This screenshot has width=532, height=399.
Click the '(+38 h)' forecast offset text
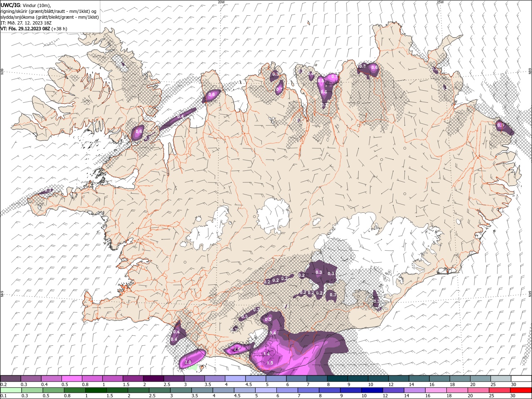click(x=59, y=29)
